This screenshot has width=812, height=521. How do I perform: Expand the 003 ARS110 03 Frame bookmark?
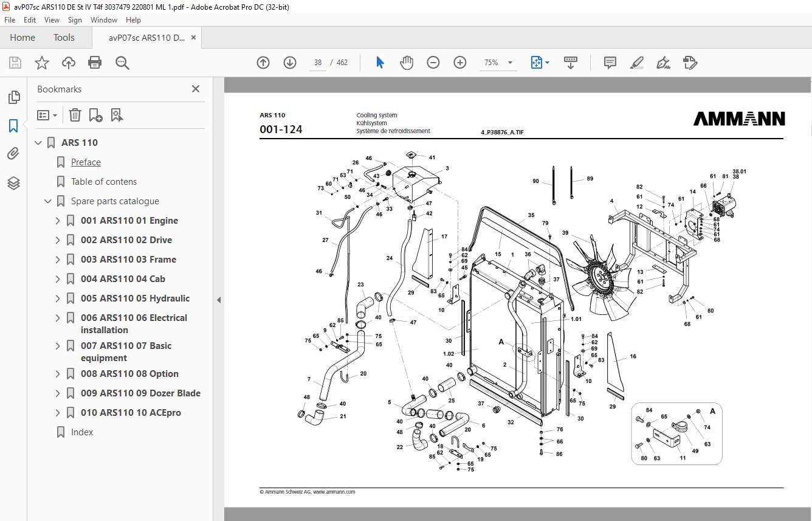pyautogui.click(x=58, y=260)
